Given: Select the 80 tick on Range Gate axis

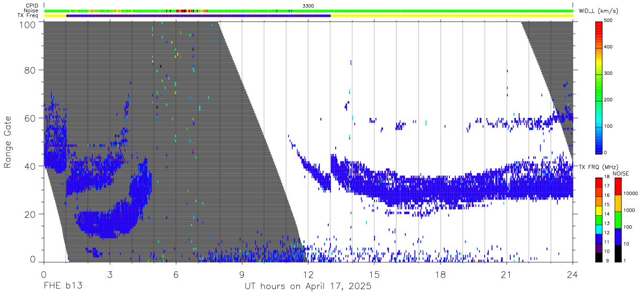Looking at the screenshot, I should point(30,70).
